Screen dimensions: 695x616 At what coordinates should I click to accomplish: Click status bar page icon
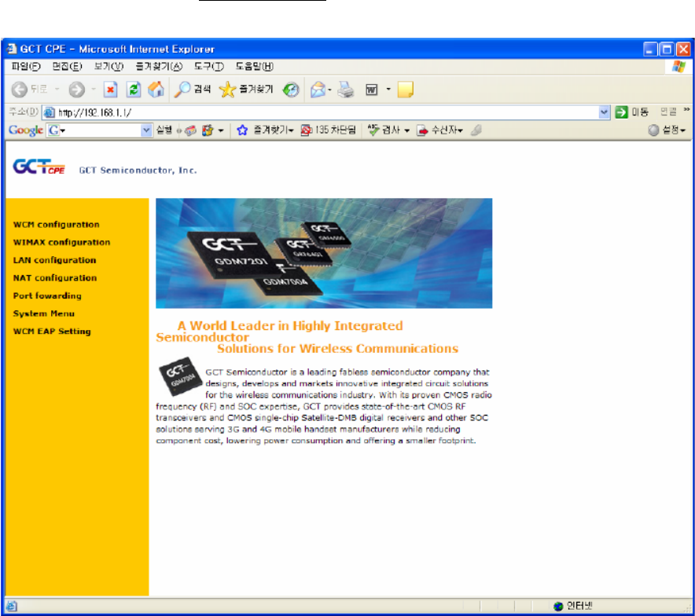[12, 605]
